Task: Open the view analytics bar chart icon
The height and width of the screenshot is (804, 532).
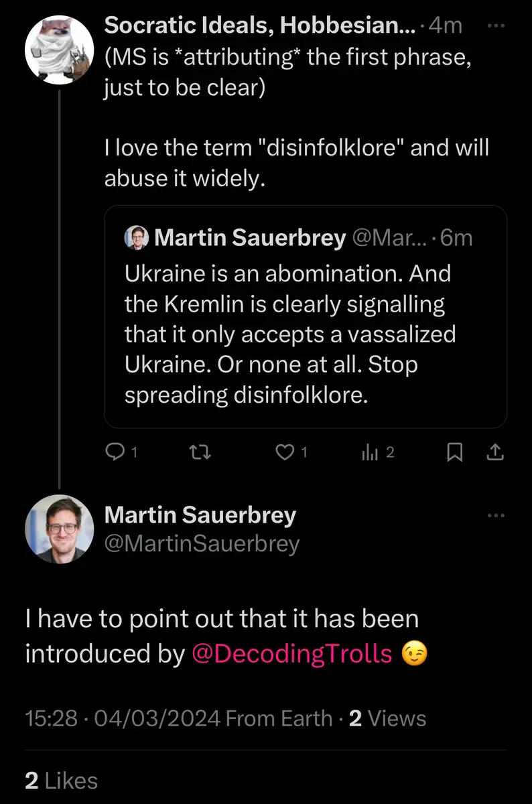Action: click(x=371, y=454)
